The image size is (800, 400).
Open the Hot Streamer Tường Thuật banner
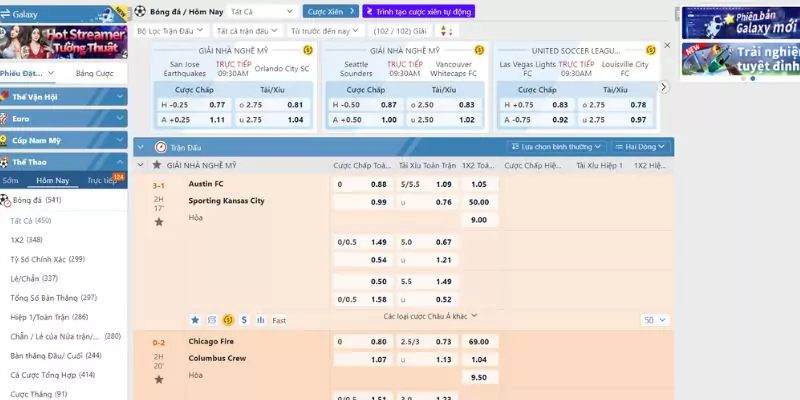click(x=63, y=42)
